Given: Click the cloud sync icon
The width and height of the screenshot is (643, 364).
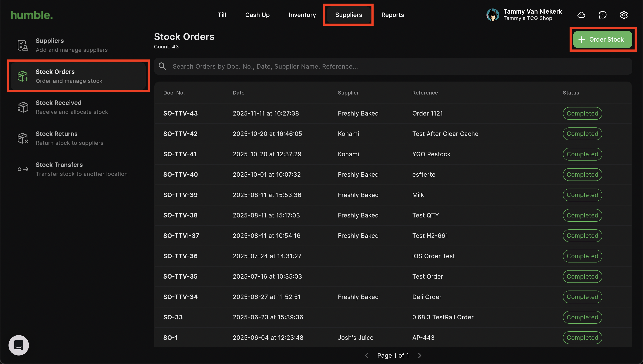Looking at the screenshot, I should (581, 15).
